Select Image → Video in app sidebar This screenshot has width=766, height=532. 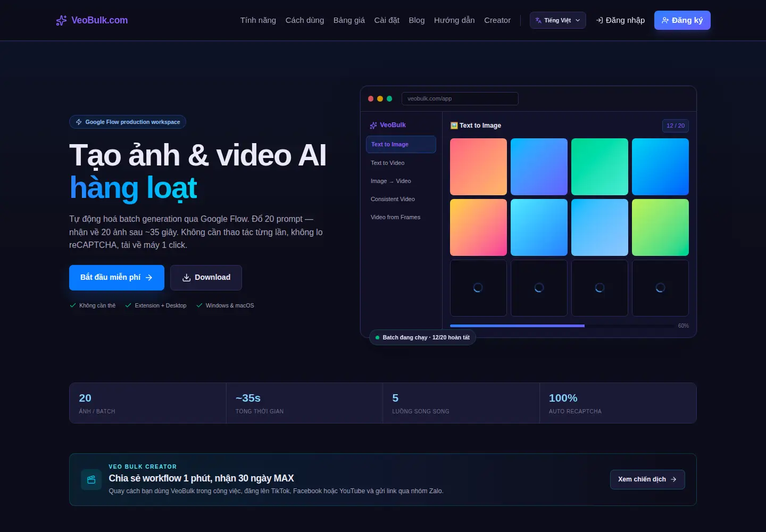pyautogui.click(x=401, y=181)
